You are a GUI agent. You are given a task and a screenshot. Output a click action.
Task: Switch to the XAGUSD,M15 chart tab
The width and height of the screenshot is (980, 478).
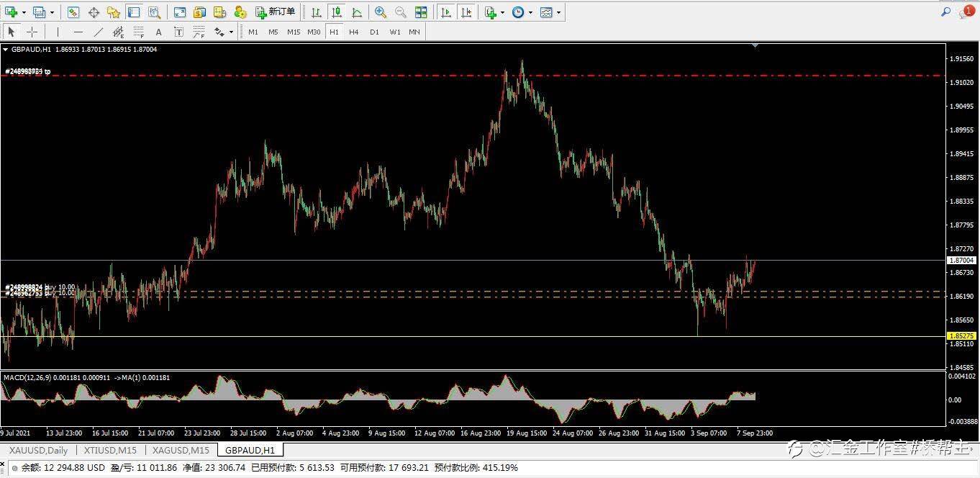tap(181, 450)
